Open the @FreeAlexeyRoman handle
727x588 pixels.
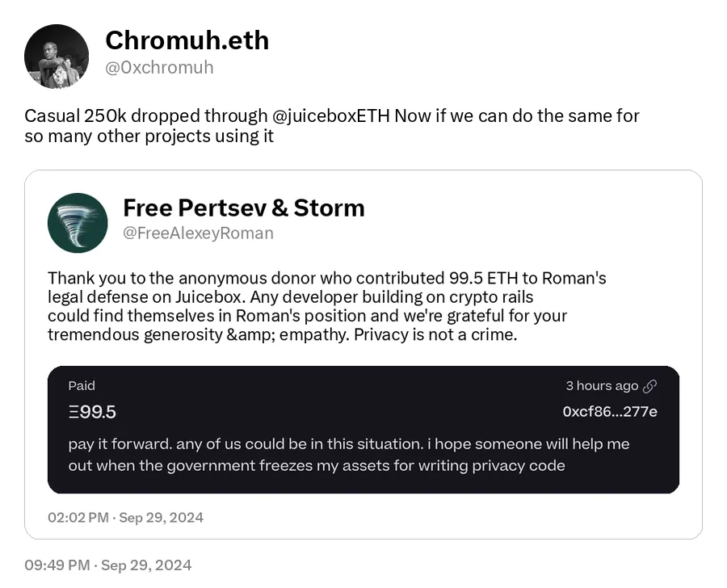(x=198, y=233)
